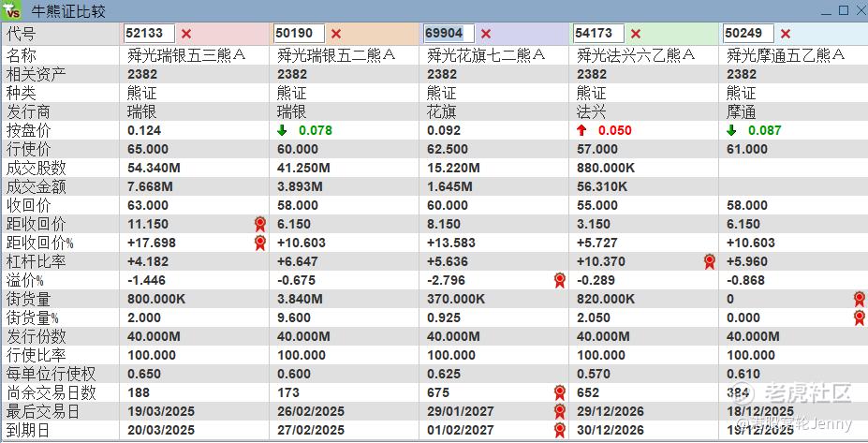Image resolution: width=868 pixels, height=443 pixels.
Task: Click red ribbon badge beside +10.370 gearing
Action: pos(710,262)
